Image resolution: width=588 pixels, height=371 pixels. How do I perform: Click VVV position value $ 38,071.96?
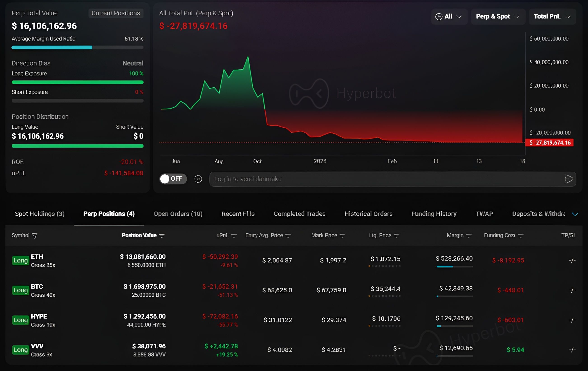pos(149,346)
